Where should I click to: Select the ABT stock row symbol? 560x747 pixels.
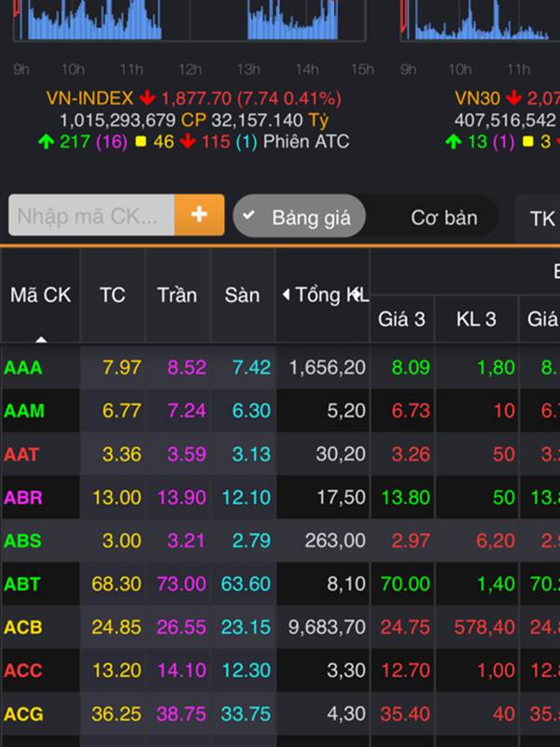click(x=23, y=584)
